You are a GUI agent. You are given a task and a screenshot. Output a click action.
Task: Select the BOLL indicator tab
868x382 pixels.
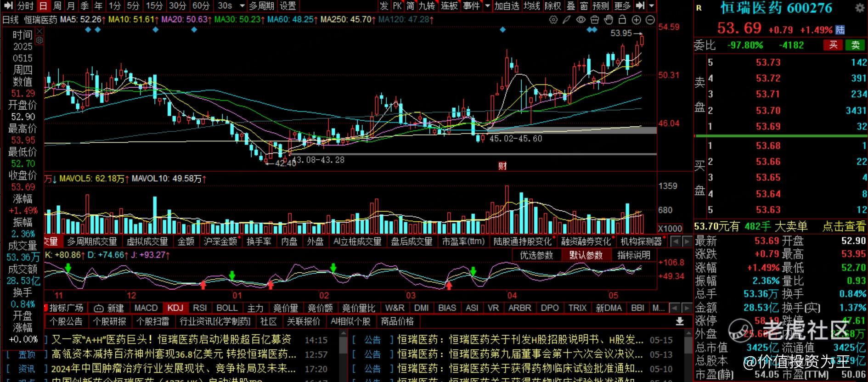tap(227, 308)
